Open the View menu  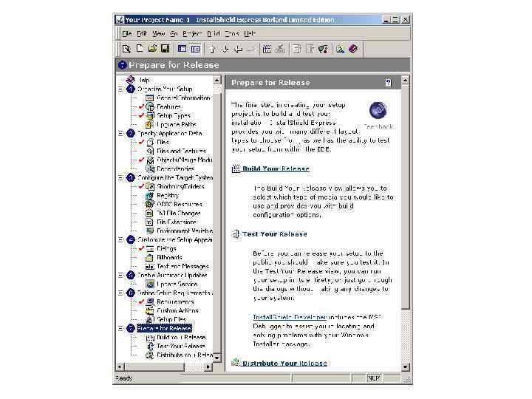point(158,33)
